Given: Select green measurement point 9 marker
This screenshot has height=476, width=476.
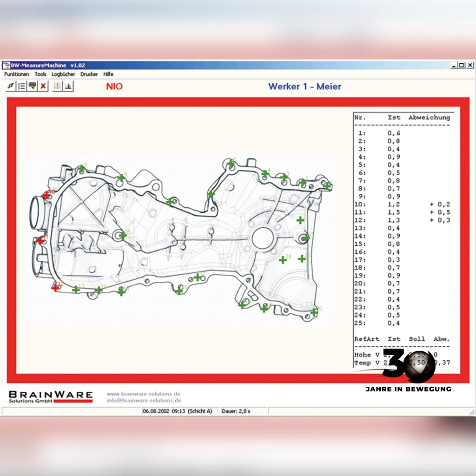Looking at the screenshot, I should (81, 168).
